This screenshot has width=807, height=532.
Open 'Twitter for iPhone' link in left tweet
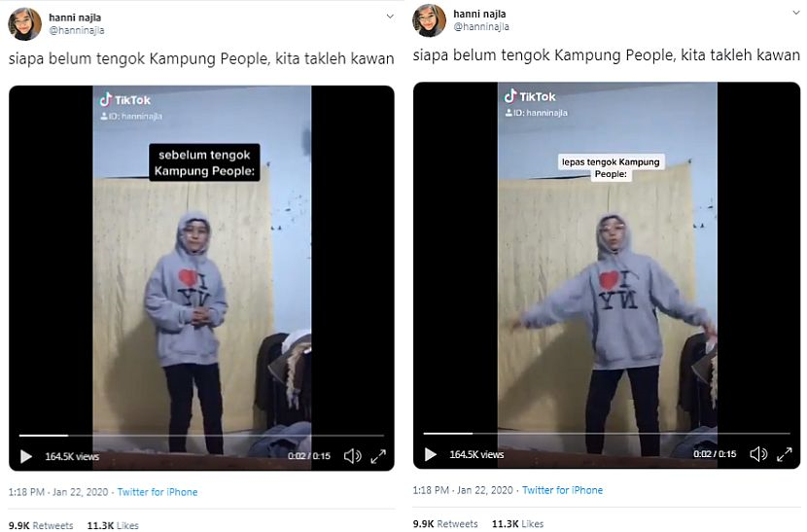[x=158, y=492]
